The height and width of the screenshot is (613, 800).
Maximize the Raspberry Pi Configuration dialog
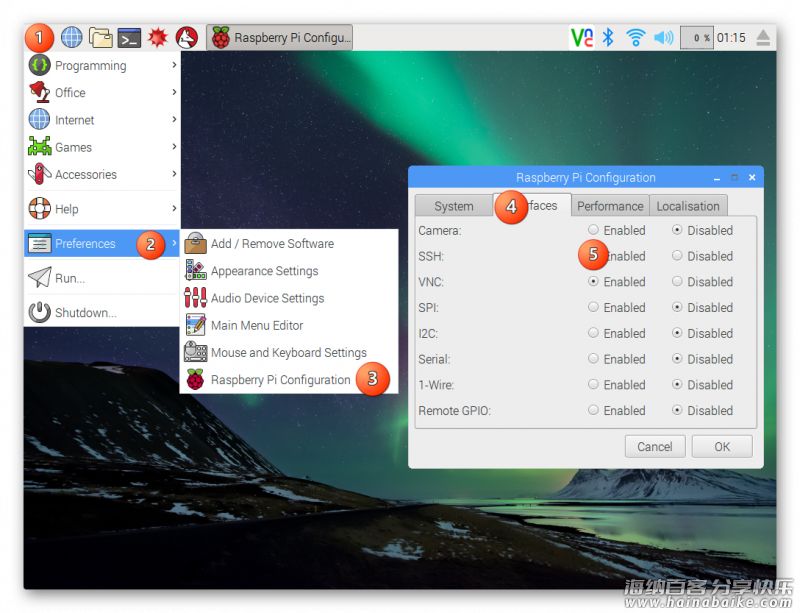[735, 178]
